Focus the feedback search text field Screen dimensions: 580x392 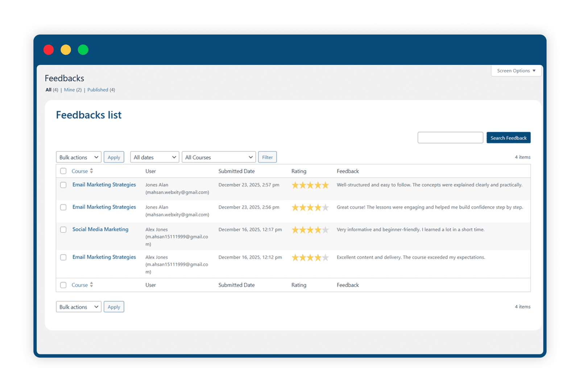tap(450, 138)
